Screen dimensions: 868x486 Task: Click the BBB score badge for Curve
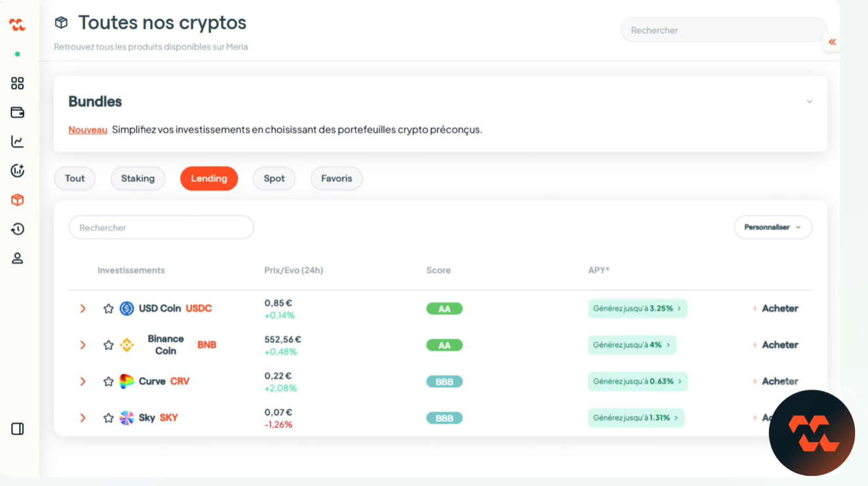(x=444, y=382)
